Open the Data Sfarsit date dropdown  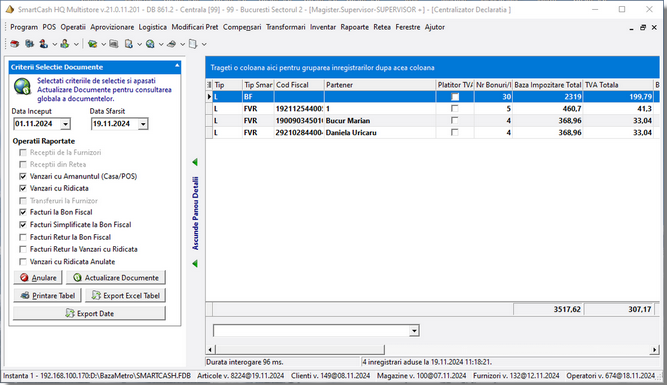coord(143,124)
